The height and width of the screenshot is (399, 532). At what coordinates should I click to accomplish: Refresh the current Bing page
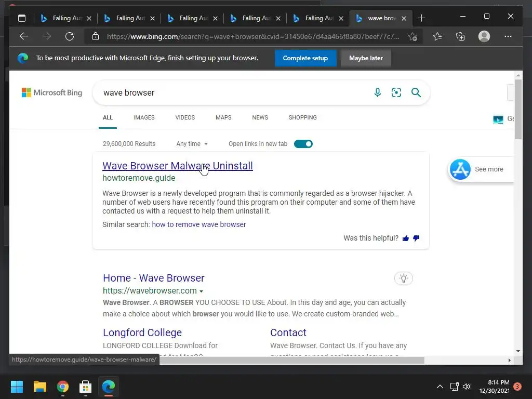pyautogui.click(x=70, y=36)
